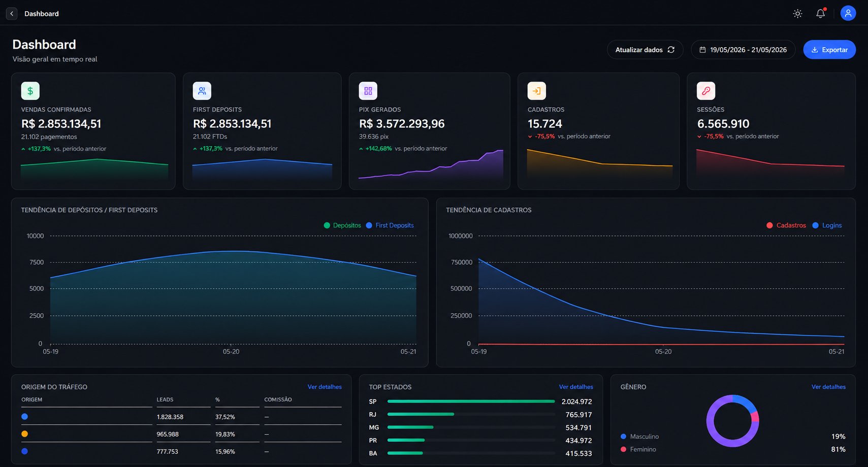Click the origin dot with 777.753 leads
The width and height of the screenshot is (868, 467).
[x=24, y=451]
